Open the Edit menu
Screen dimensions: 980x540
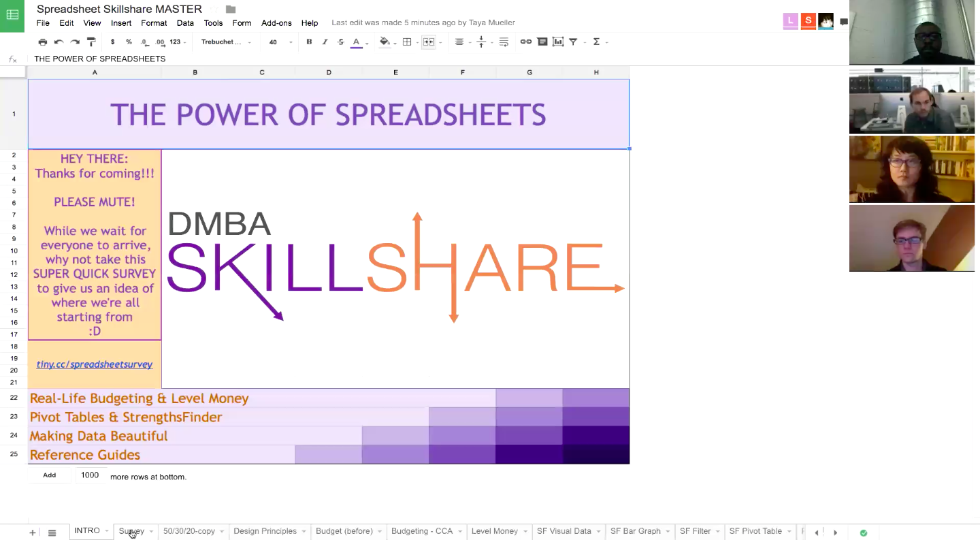pos(66,23)
